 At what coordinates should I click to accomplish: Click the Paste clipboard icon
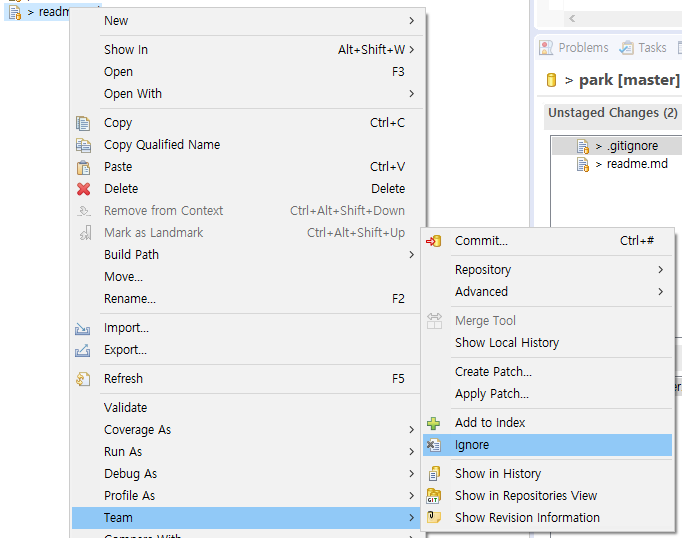[83, 167]
